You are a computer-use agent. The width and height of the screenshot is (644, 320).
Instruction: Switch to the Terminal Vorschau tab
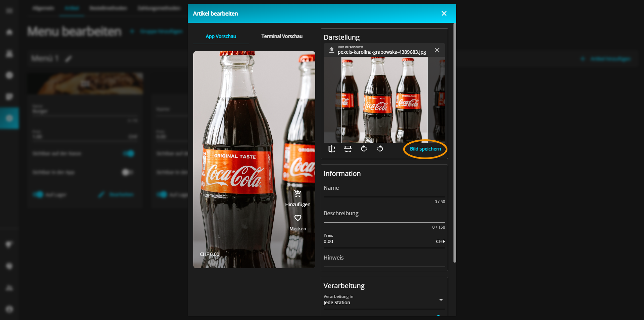pos(282,36)
